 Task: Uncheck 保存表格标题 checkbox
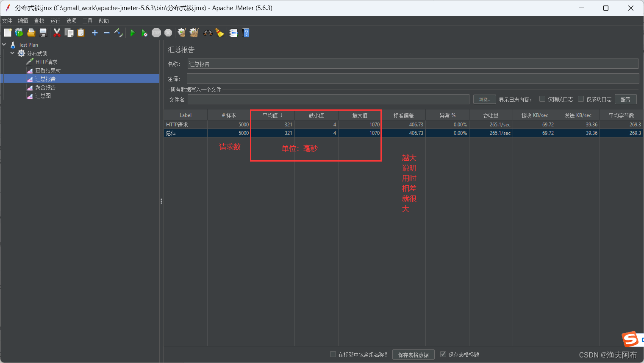[x=443, y=354]
